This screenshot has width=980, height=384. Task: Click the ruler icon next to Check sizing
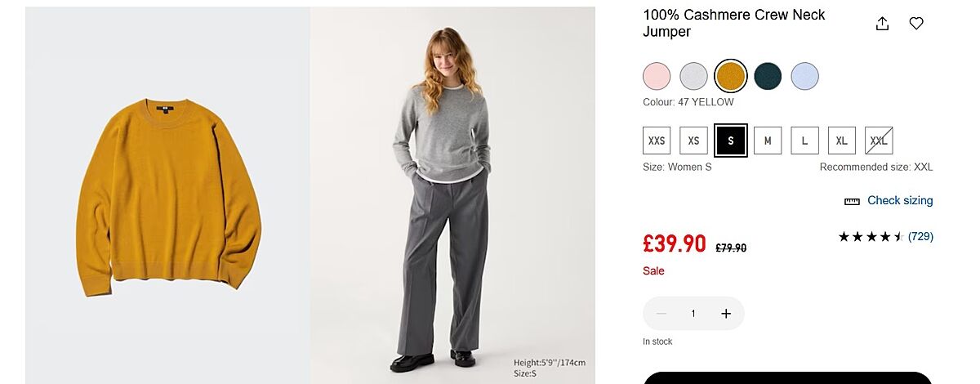[852, 201]
